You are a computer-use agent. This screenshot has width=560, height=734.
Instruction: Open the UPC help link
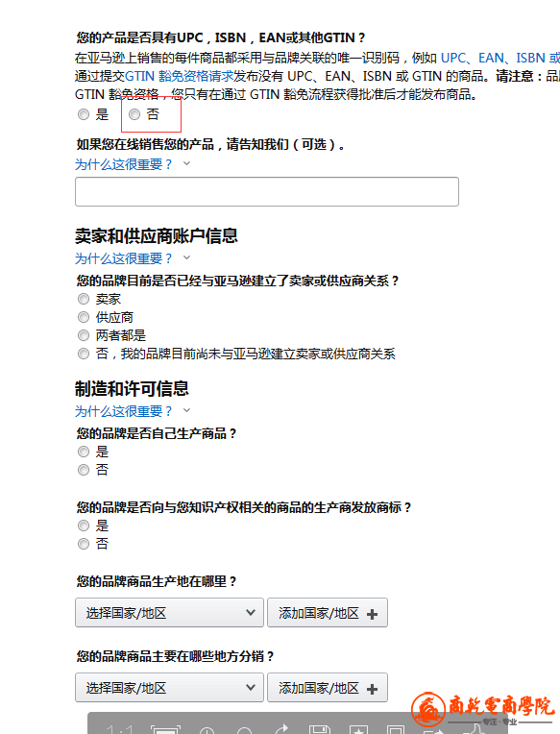(x=453, y=58)
